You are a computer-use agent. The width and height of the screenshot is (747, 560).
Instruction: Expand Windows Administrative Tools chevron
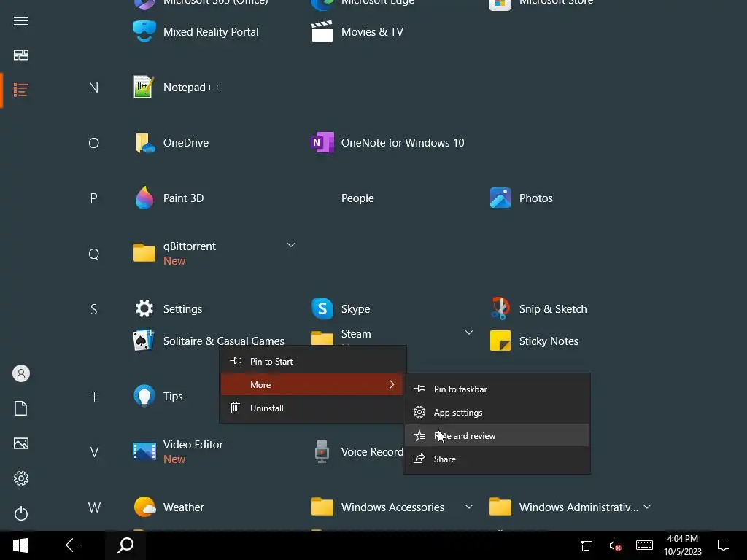coord(647,507)
